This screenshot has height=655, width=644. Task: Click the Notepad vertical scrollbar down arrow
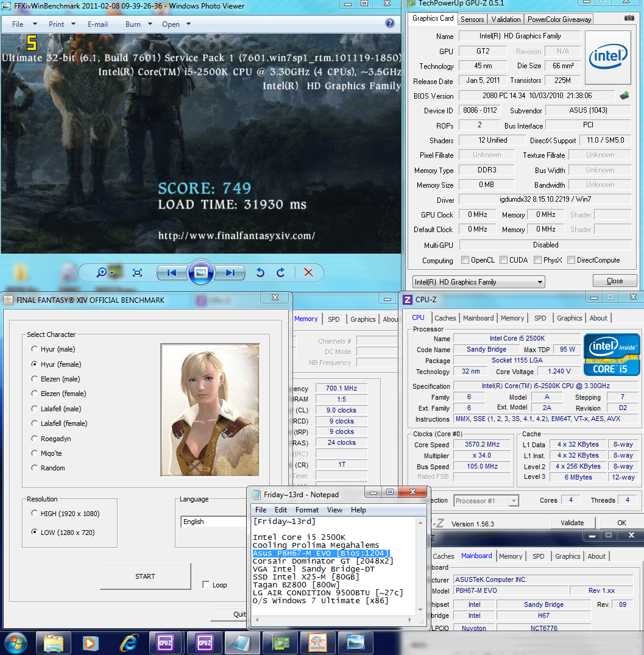420,610
